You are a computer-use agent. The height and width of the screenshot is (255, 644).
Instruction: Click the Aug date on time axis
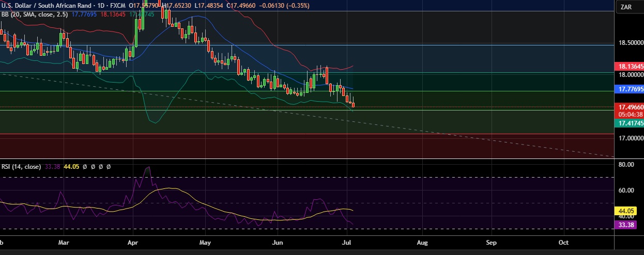click(x=422, y=242)
